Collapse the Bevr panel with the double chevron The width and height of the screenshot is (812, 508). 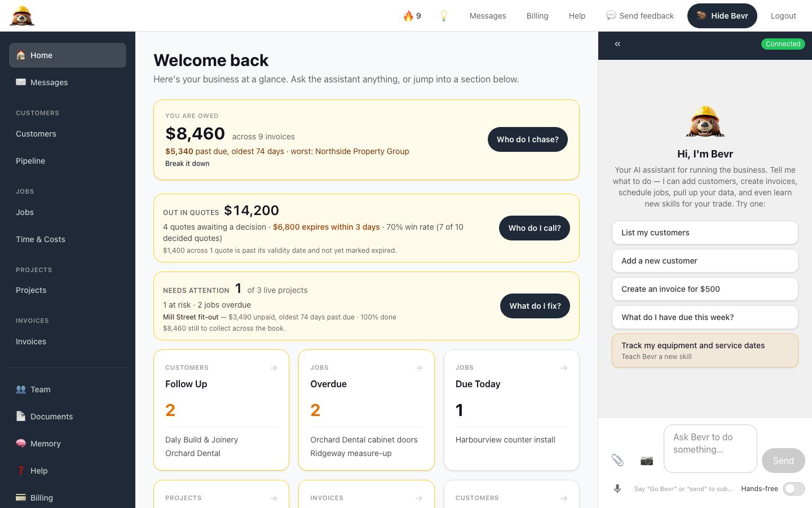tap(617, 44)
